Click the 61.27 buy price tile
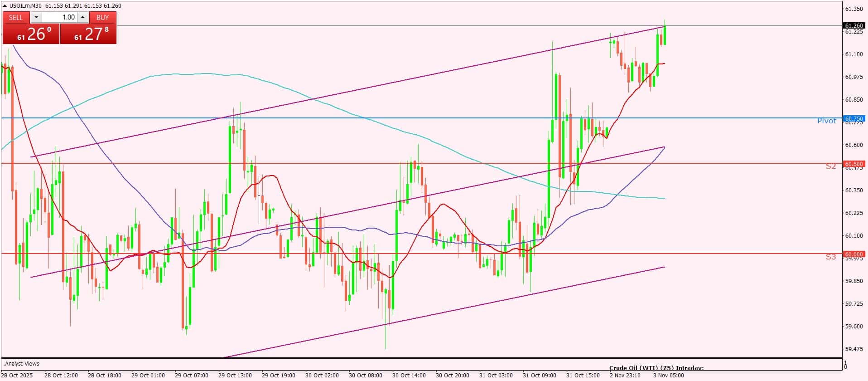 tap(88, 34)
